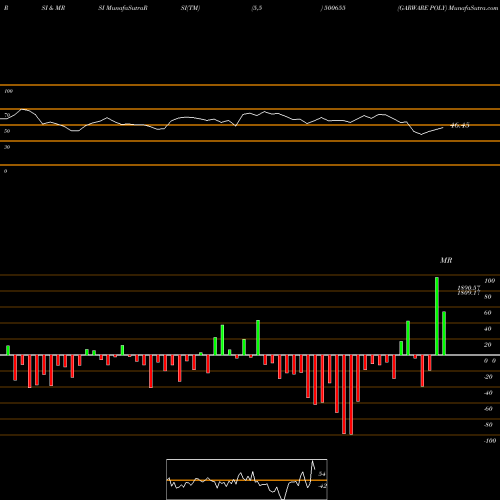Image resolution: width=500 pixels, height=500 pixels.
Task: Click the MR axis label -40
Action: point(488,393)
